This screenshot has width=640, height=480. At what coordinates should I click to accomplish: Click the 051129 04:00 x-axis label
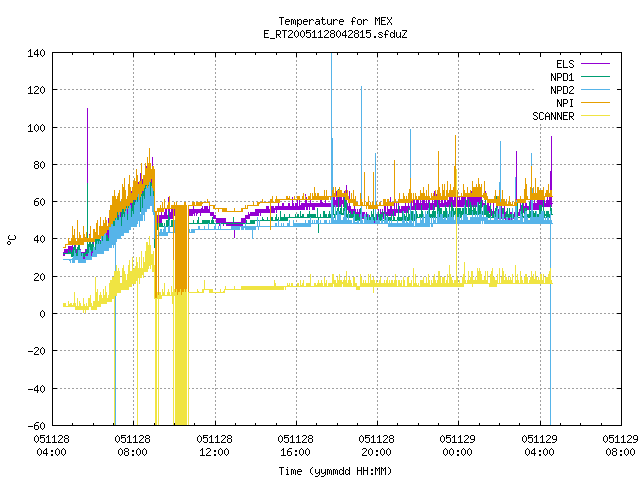(539, 446)
